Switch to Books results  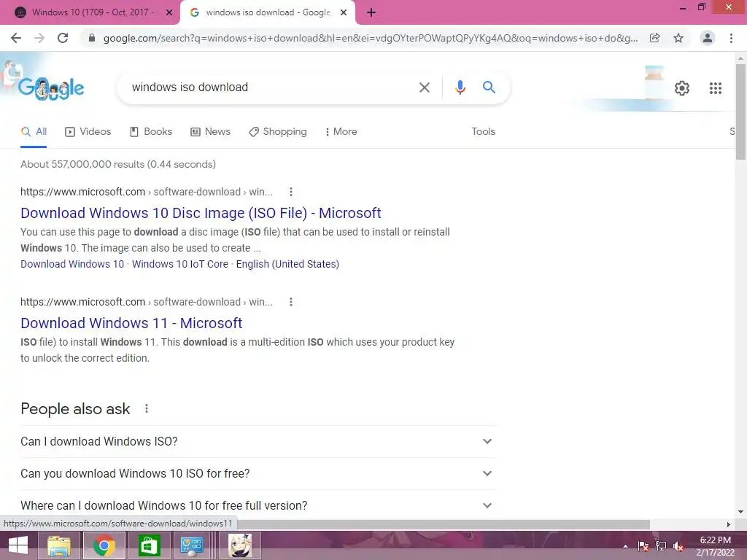[x=151, y=132]
